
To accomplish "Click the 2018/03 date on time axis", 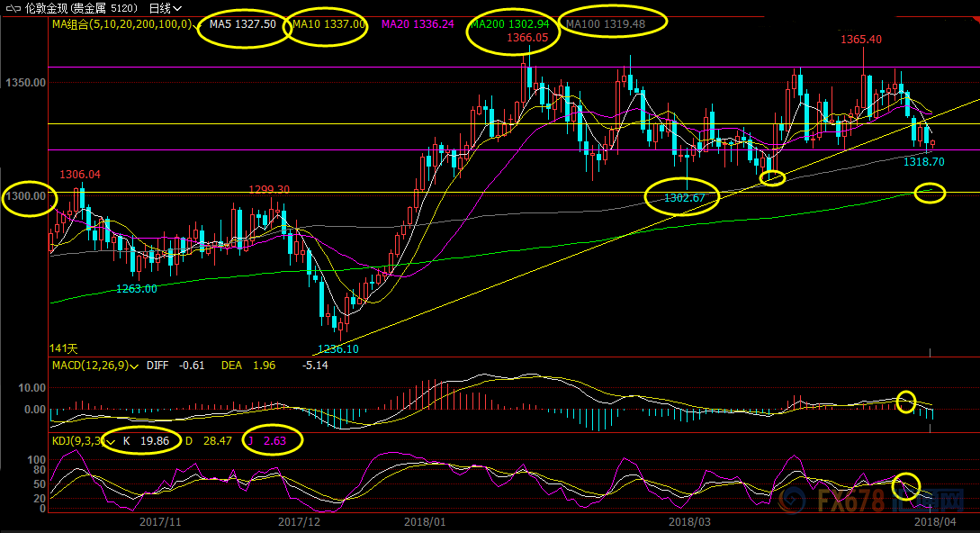I will pyautogui.click(x=690, y=521).
